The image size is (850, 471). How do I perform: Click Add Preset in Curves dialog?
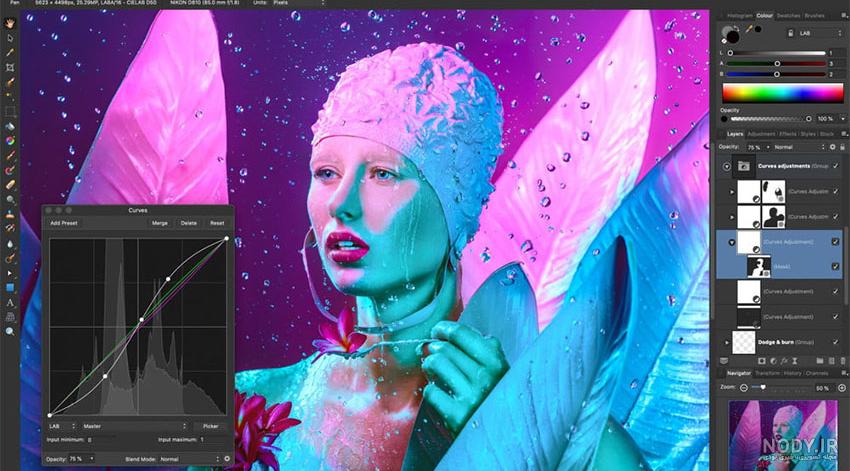[64, 223]
